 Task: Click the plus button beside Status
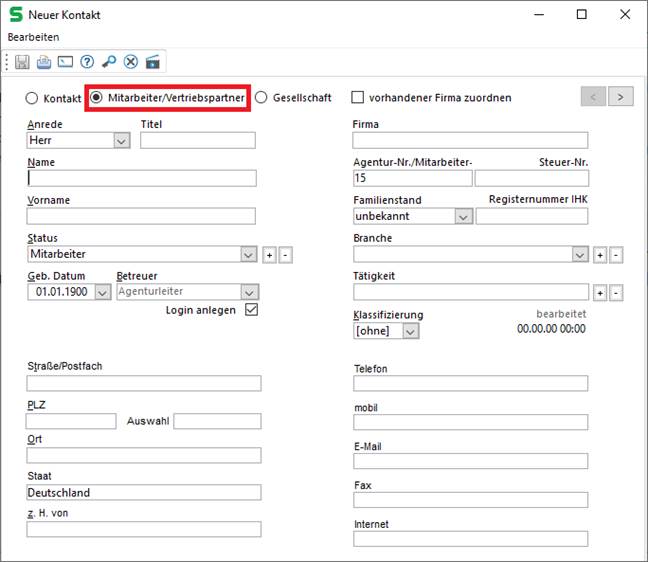point(268,255)
